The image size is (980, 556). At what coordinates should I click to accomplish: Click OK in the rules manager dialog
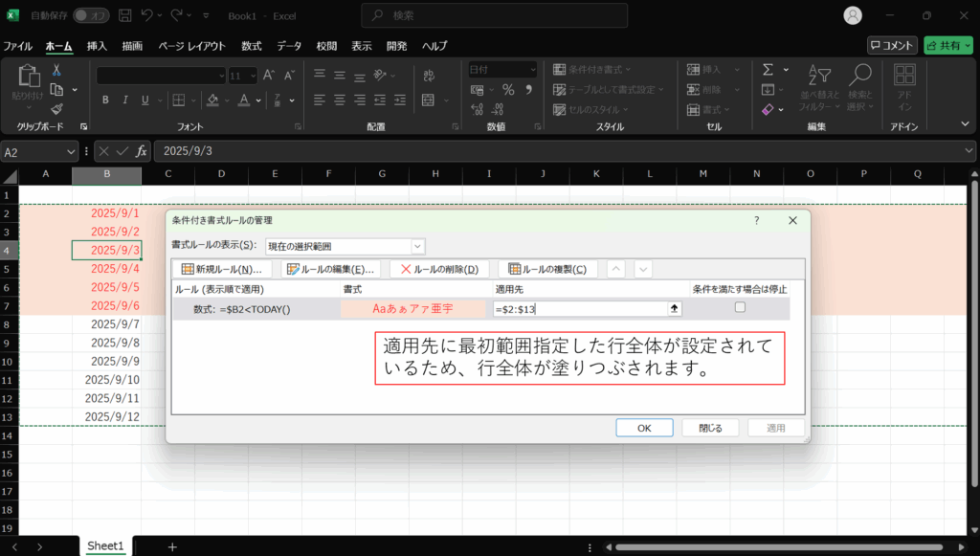[x=644, y=428]
